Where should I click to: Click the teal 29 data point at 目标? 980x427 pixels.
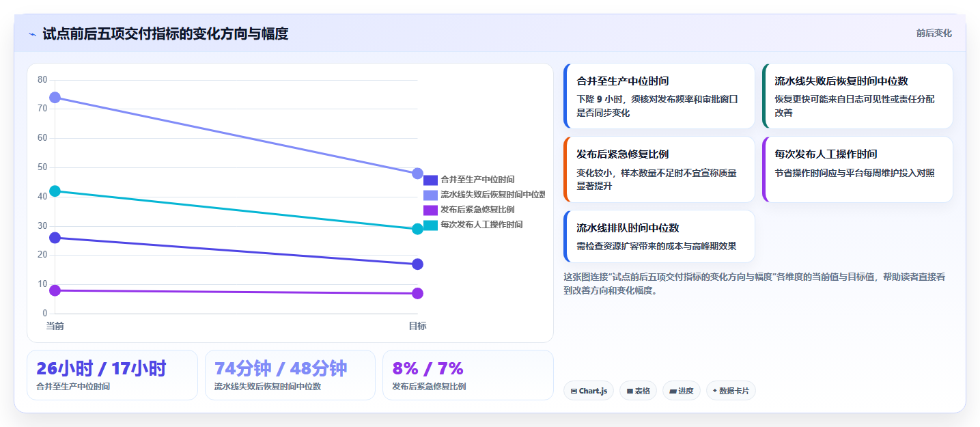[x=417, y=229]
